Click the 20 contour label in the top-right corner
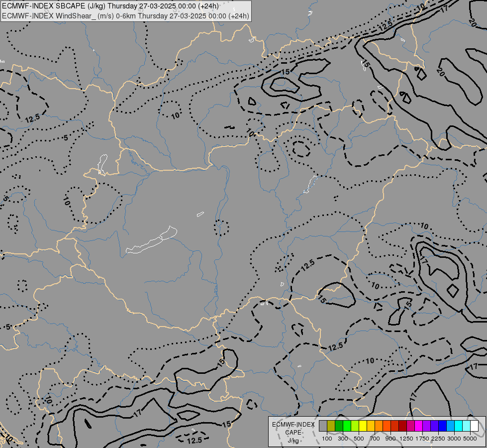The width and height of the screenshot is (487, 448). 473,22
